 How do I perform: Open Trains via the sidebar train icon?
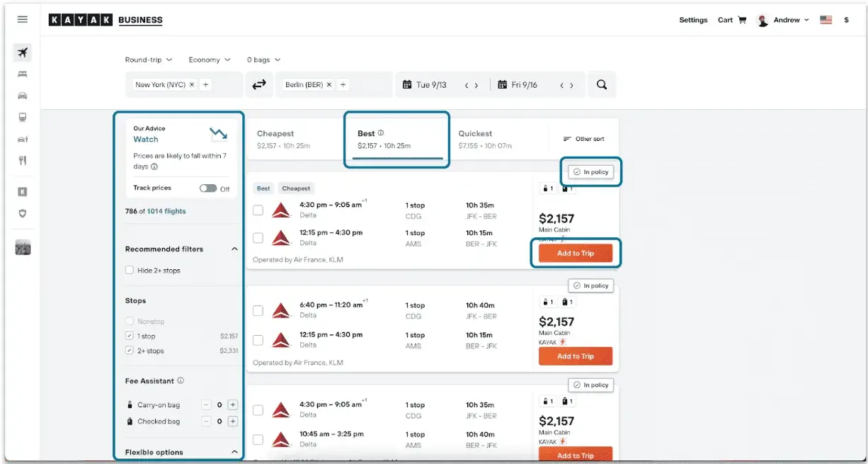point(23,118)
